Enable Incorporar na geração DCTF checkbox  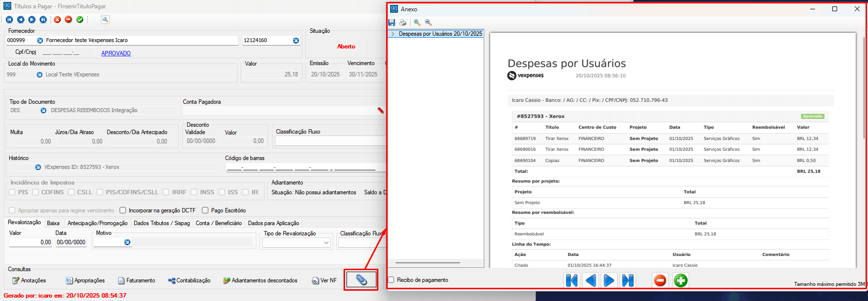click(x=123, y=210)
